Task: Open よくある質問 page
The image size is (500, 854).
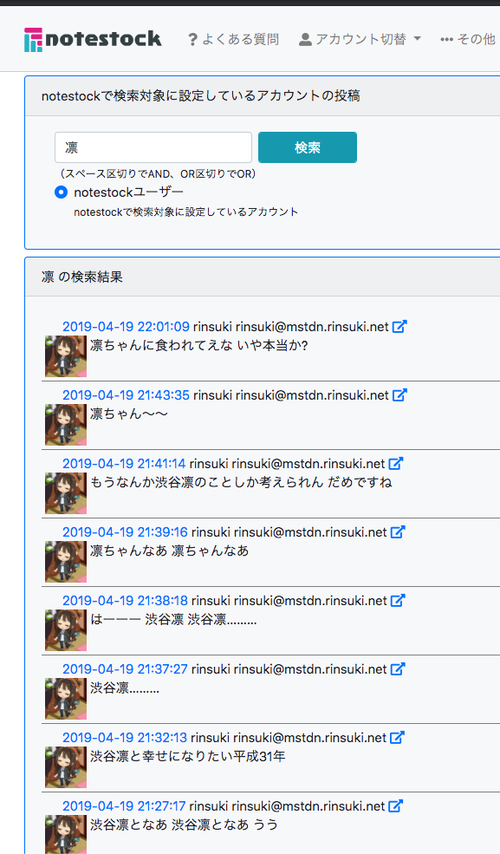Action: click(x=233, y=39)
